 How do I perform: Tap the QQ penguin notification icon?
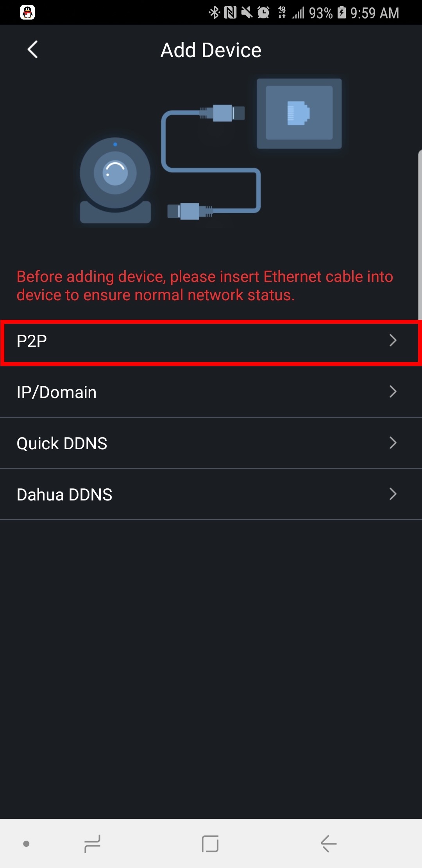[x=27, y=13]
